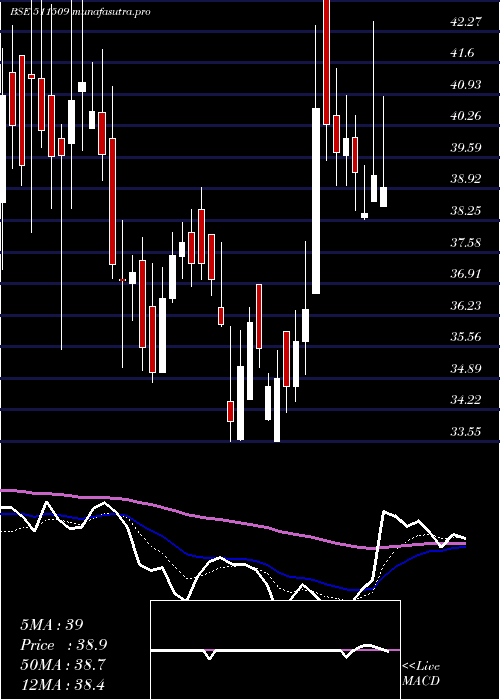Click the 5MA : 39 reading
Screen dimensions: 500x700
52,625
